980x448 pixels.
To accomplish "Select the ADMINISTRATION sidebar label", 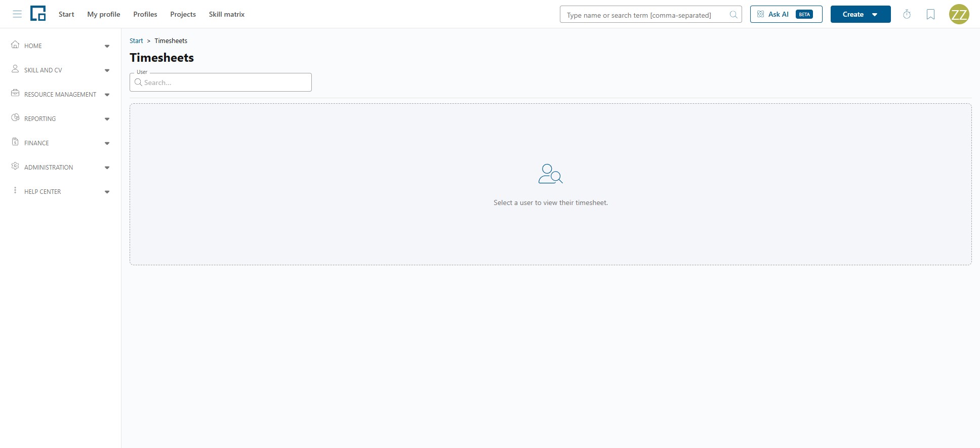I will (49, 167).
